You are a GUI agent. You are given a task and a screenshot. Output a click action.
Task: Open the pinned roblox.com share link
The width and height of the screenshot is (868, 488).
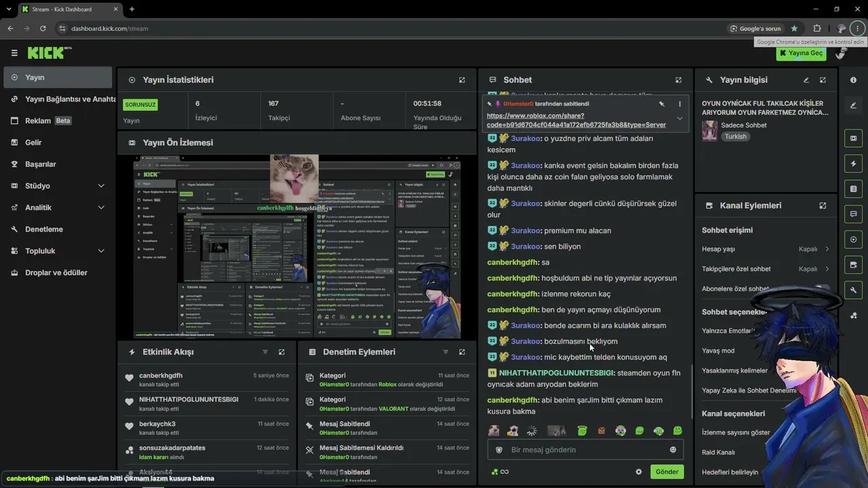click(576, 120)
